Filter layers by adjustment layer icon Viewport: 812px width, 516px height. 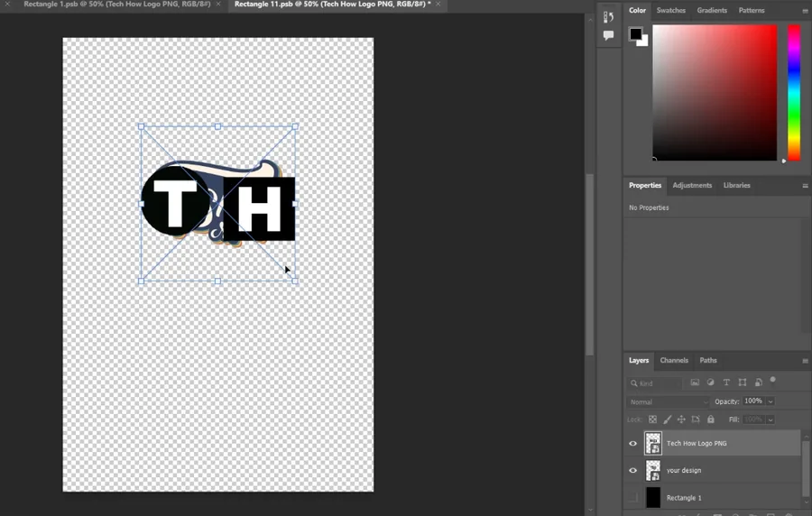coord(711,382)
